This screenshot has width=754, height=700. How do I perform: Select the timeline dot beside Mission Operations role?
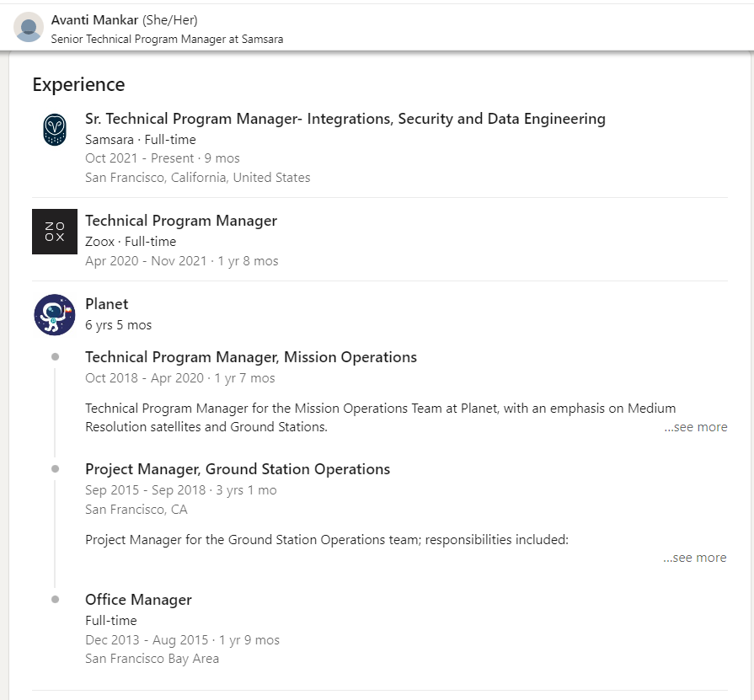[x=55, y=357]
